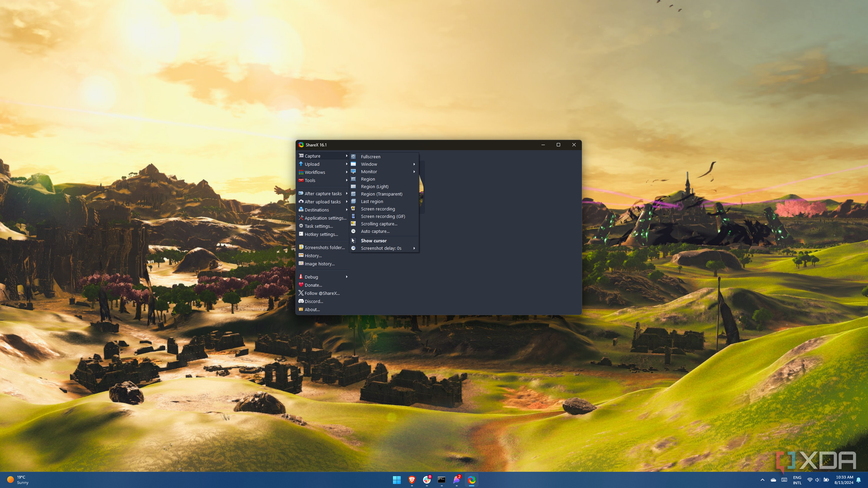868x488 pixels.
Task: Click the Discord logo icon
Action: point(301,301)
